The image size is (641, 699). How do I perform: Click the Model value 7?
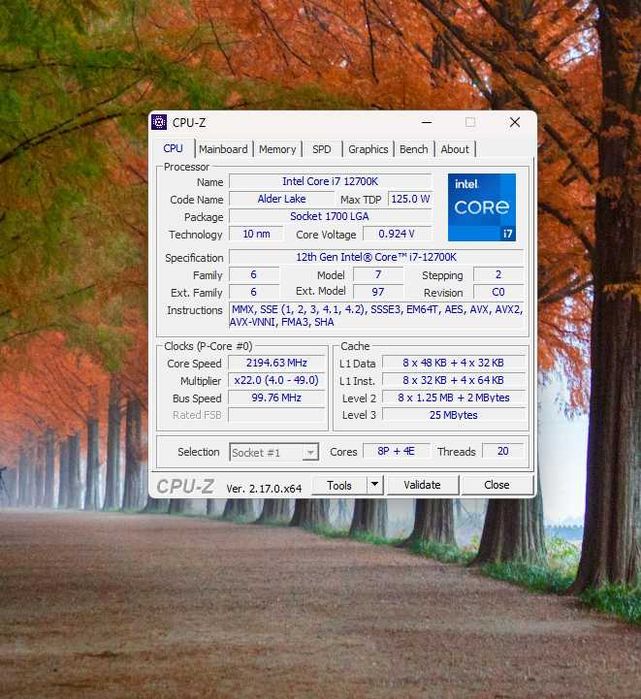[378, 275]
